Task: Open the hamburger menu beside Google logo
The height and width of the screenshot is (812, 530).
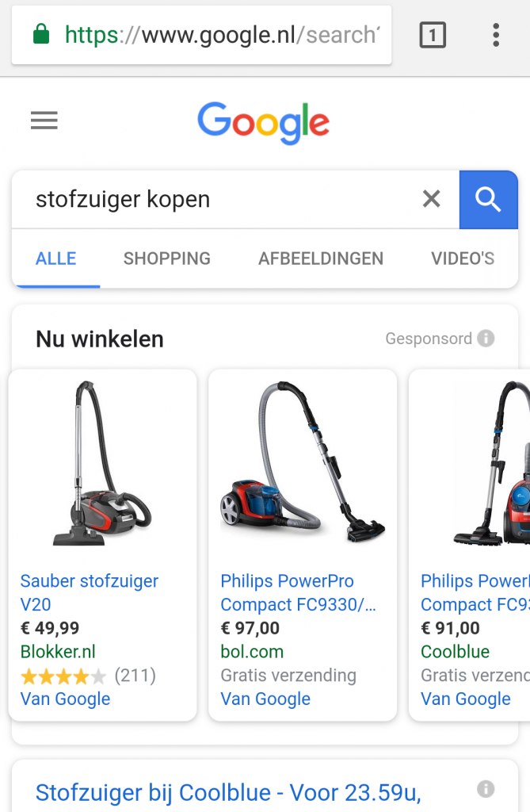Action: click(x=44, y=121)
